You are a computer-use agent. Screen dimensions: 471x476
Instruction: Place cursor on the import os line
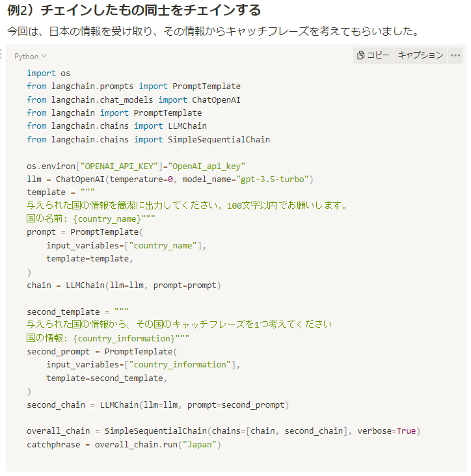[x=49, y=73]
